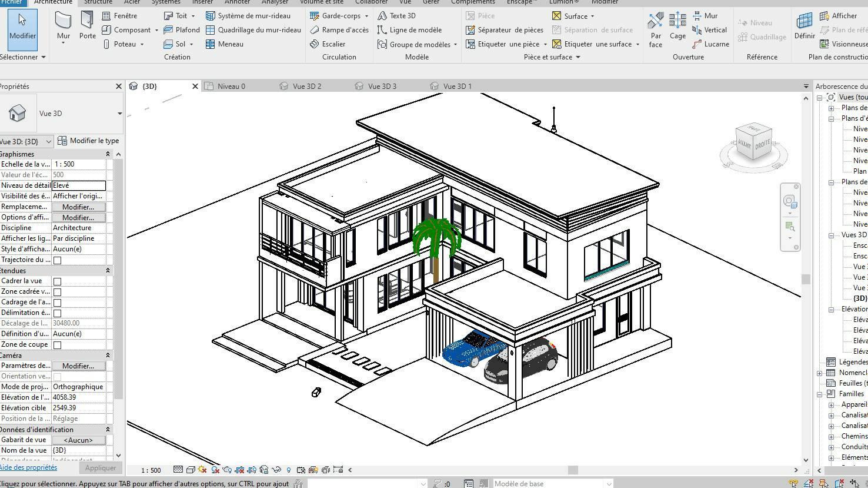
Task: Click Modifier button for Remplacement row
Action: 78,207
